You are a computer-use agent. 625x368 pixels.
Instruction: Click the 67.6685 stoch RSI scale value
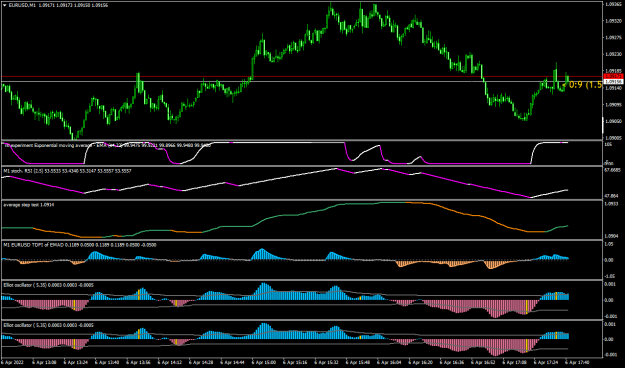[x=613, y=170]
